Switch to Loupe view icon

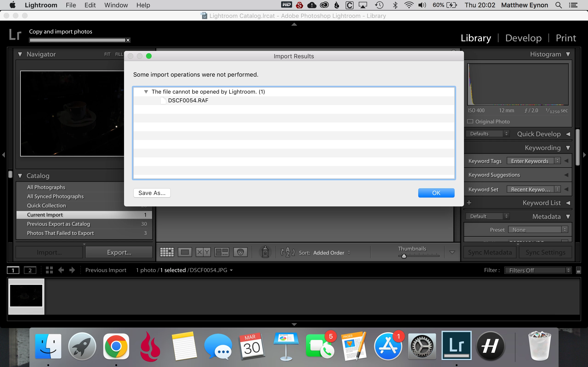point(185,252)
